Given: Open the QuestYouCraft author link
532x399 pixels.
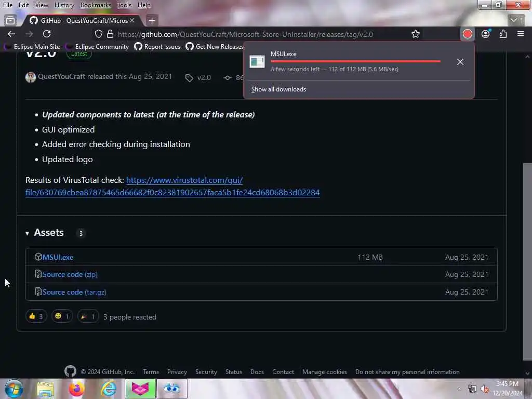Looking at the screenshot, I should coord(61,77).
